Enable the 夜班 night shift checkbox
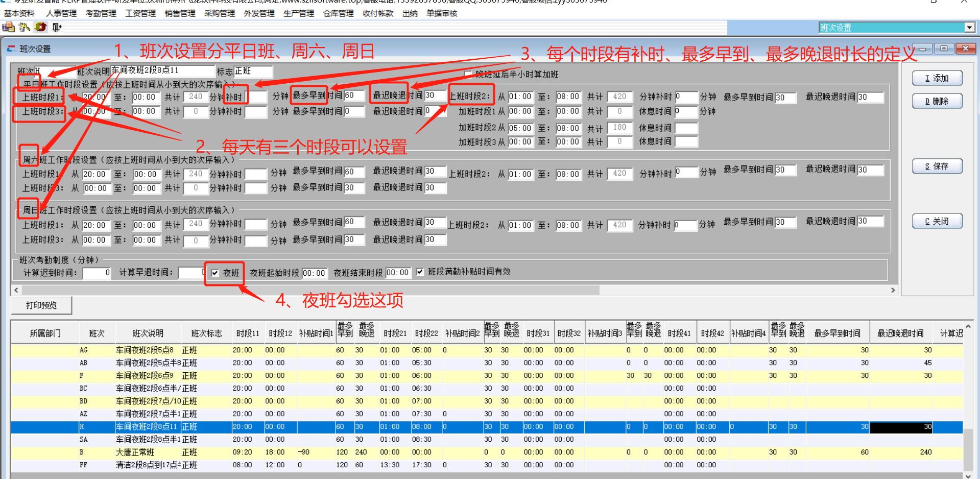 [215, 273]
